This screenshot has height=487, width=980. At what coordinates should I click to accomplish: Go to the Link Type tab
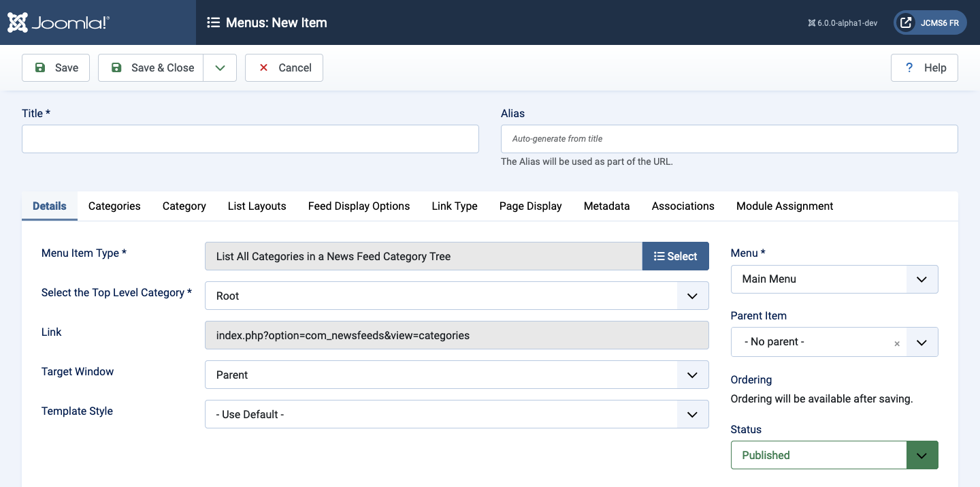(455, 206)
